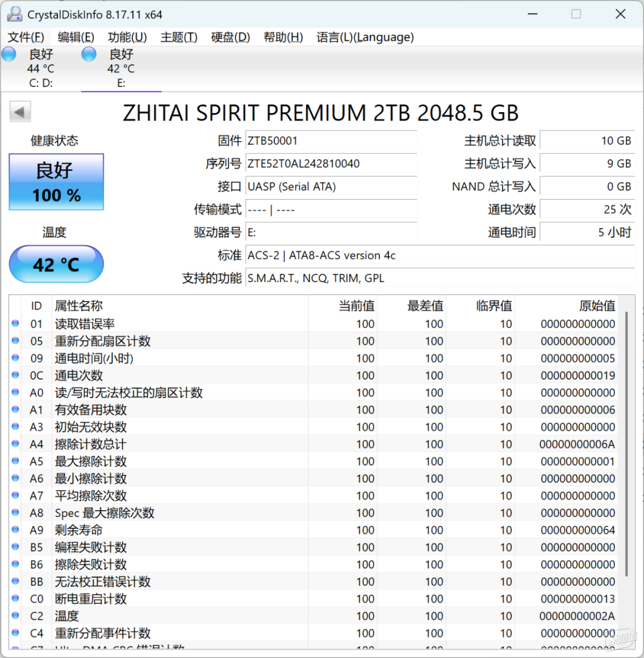Click raw value 00000000002A of 温度 row
Screen dimensions: 644x658
click(x=577, y=616)
